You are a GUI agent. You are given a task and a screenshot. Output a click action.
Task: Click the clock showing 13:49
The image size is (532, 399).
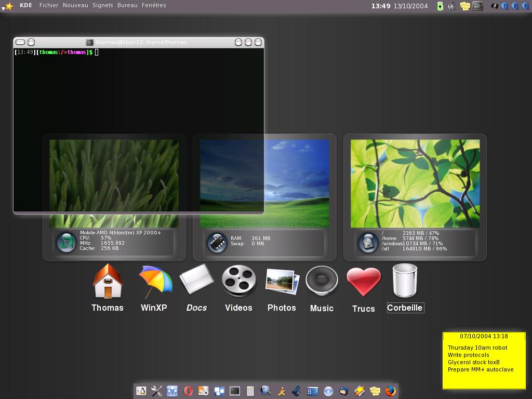click(381, 6)
